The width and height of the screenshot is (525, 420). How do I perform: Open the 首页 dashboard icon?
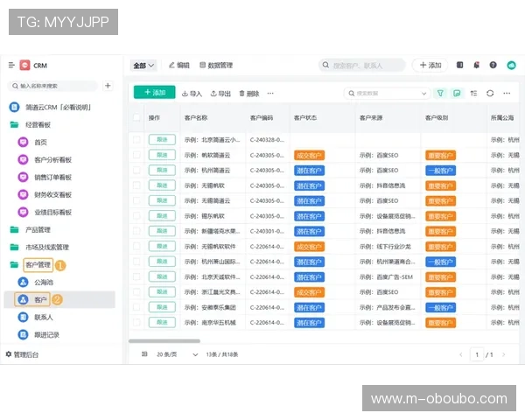pos(23,142)
